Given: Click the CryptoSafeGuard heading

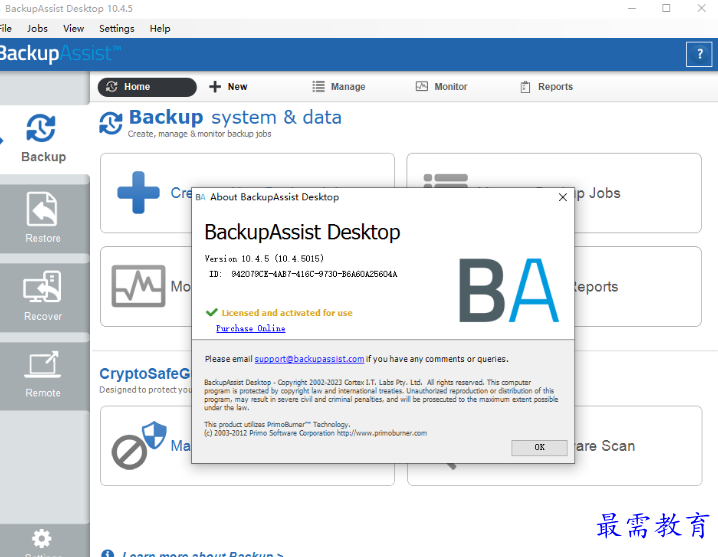Looking at the screenshot, I should click(x=145, y=374).
